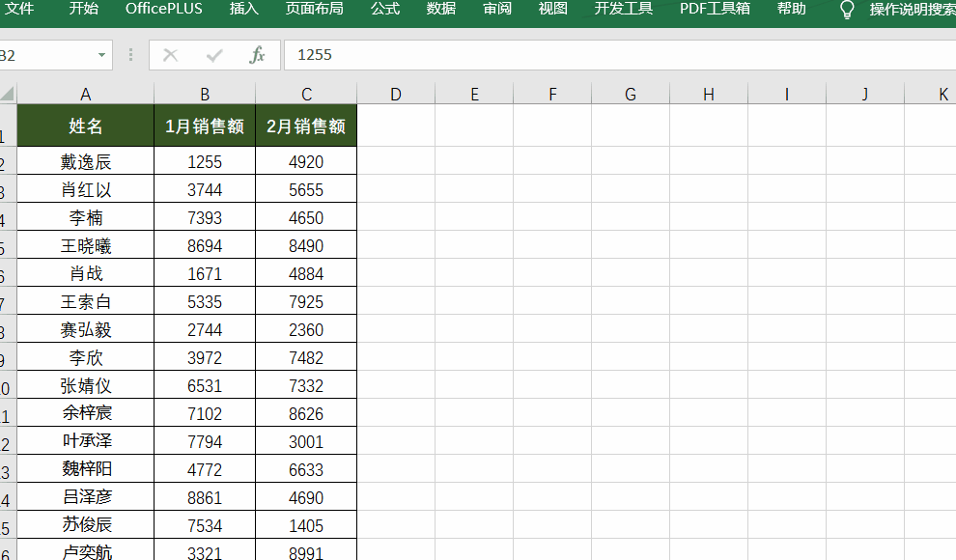Select the cell with value 3001
Viewport: 956px width, 560px height.
[306, 442]
